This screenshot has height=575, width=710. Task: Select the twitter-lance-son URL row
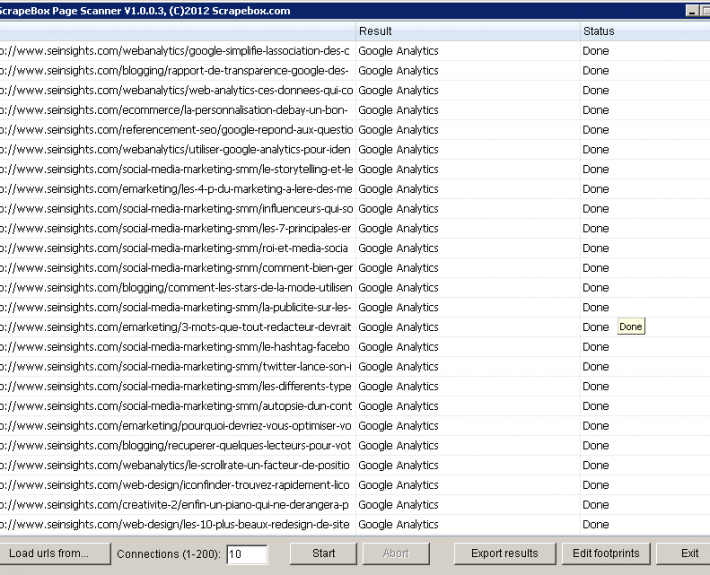pyautogui.click(x=175, y=367)
